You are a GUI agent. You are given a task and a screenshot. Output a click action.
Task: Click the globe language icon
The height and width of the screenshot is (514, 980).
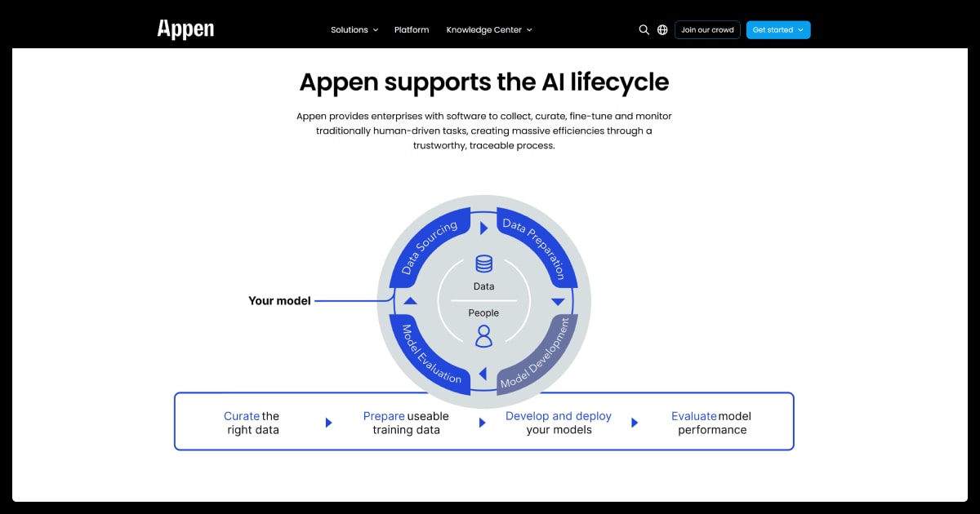pos(662,30)
